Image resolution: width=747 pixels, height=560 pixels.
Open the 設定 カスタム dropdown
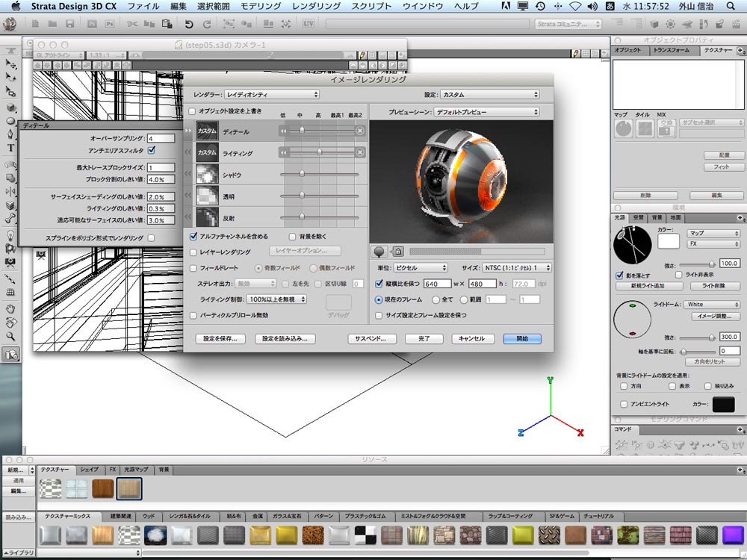[489, 94]
